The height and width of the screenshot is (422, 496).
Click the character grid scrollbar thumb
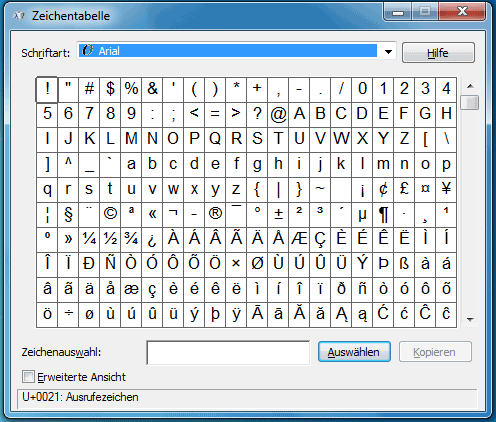pyautogui.click(x=470, y=102)
